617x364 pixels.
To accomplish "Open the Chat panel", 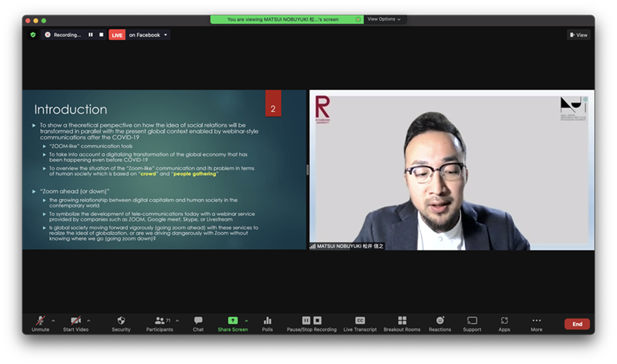I will (x=198, y=322).
